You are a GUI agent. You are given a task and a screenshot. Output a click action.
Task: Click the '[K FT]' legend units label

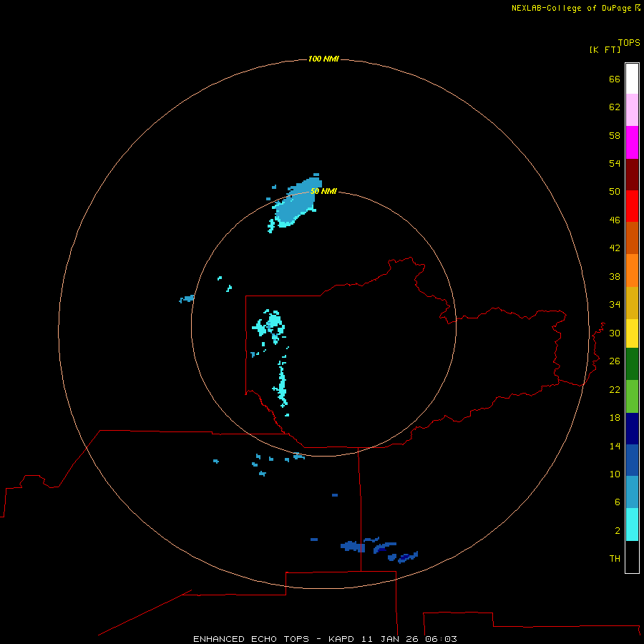(x=605, y=49)
